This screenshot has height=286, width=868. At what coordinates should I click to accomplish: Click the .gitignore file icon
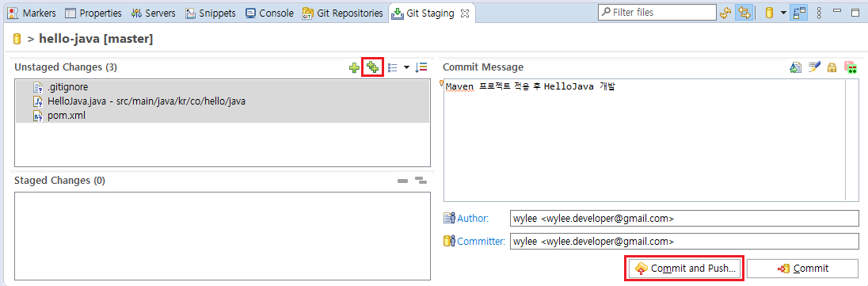tap(38, 87)
